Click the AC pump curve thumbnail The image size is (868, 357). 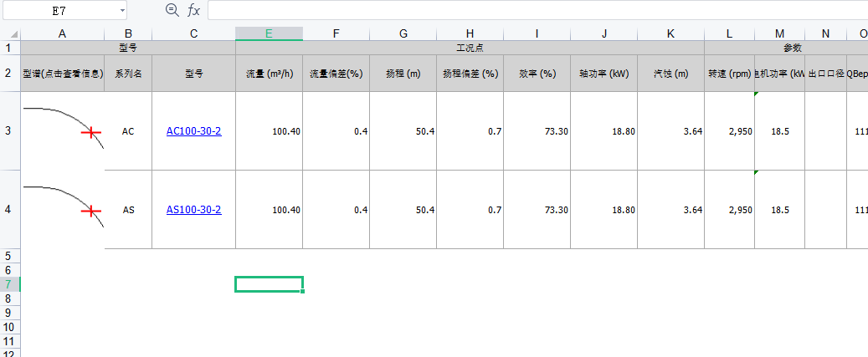(x=63, y=128)
